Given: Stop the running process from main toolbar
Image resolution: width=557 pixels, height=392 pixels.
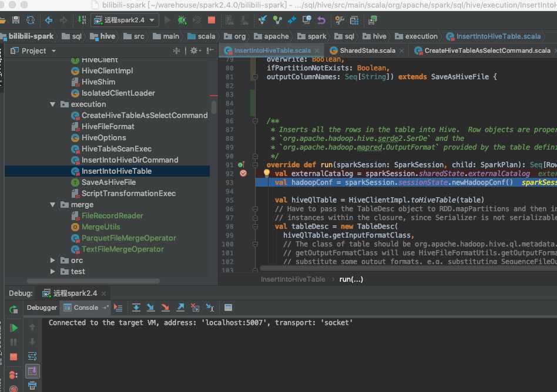Looking at the screenshot, I should point(212,20).
